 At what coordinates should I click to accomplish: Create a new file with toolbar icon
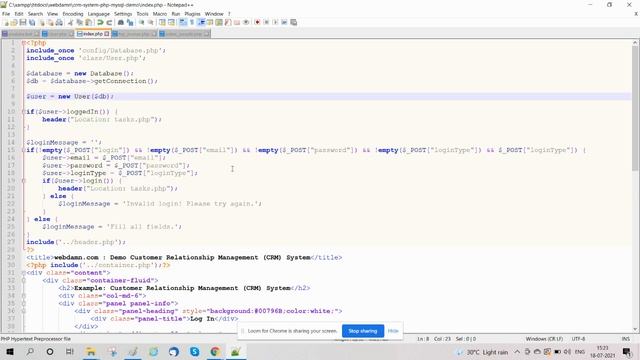[x=6, y=22]
